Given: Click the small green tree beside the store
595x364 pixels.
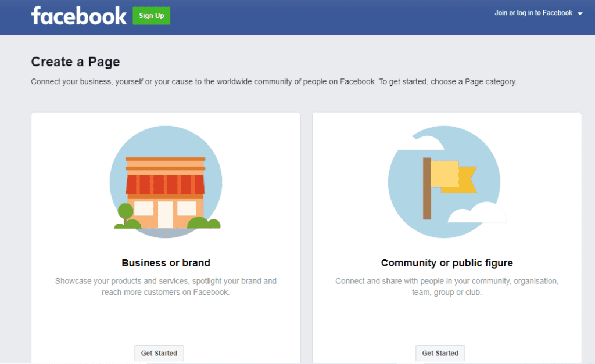Looking at the screenshot, I should 126,213.
